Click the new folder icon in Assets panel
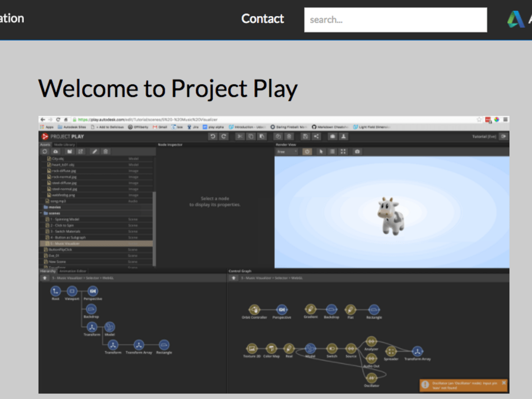 (70, 151)
